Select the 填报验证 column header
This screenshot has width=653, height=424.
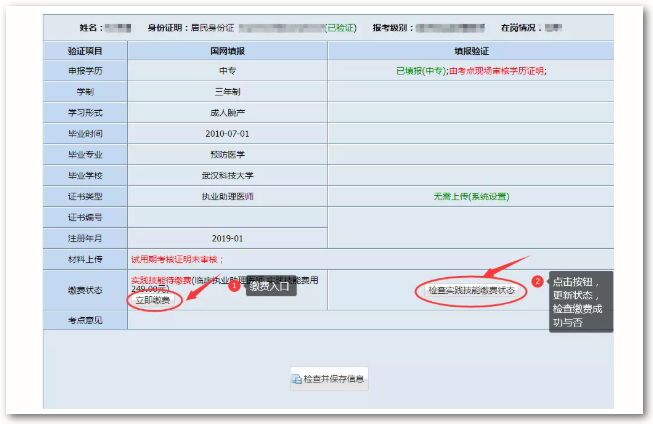(x=470, y=50)
